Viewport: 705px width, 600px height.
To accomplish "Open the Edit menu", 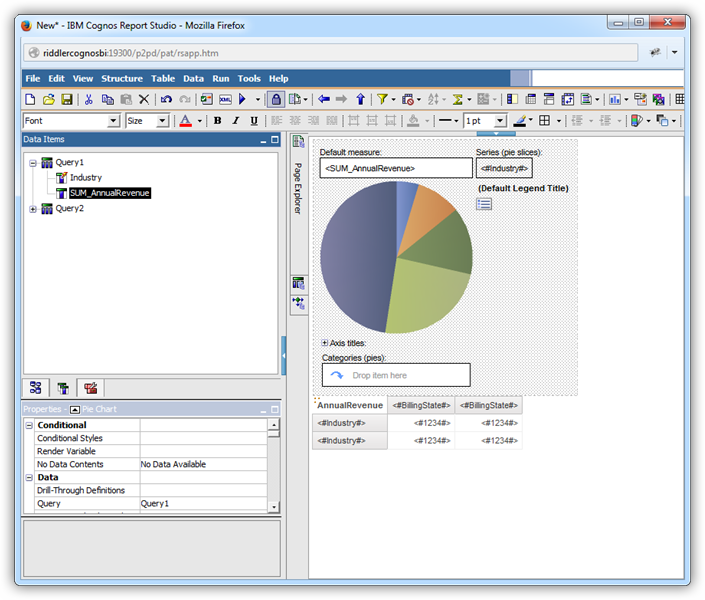I will 56,78.
